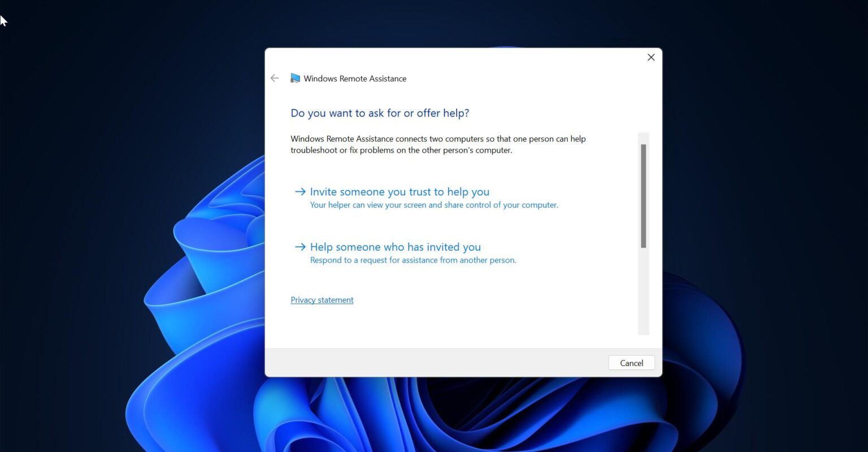Click the helper screen sharing description text
Viewport: 868px width, 452px height.
click(x=434, y=205)
